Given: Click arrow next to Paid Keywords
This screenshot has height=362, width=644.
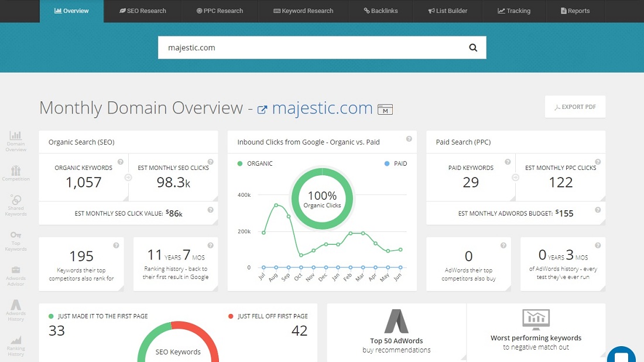Looking at the screenshot, I should pyautogui.click(x=515, y=177).
